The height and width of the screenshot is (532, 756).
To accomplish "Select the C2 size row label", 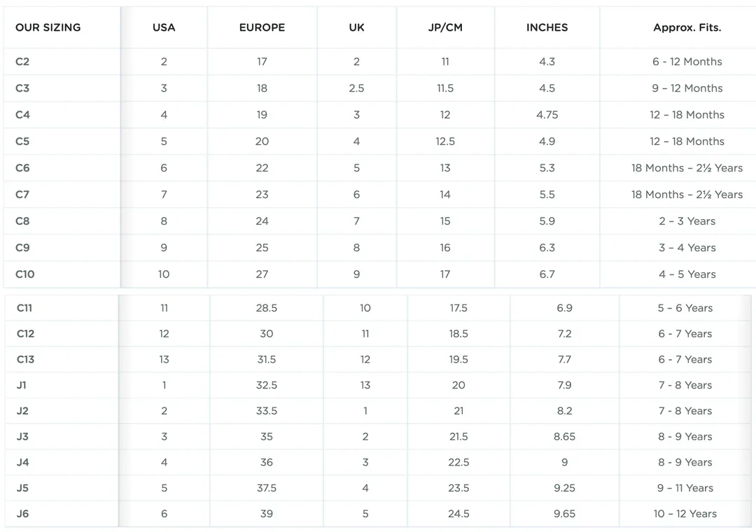I will tap(22, 62).
